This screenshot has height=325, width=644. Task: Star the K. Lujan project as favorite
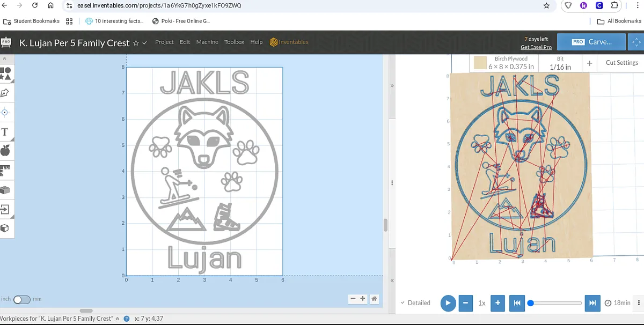136,43
